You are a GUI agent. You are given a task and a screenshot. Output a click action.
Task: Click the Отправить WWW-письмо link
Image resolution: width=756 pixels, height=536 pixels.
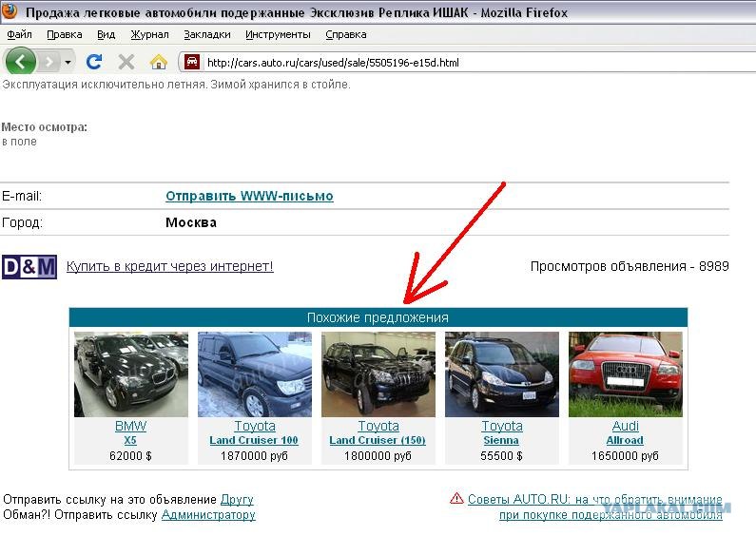pyautogui.click(x=249, y=196)
